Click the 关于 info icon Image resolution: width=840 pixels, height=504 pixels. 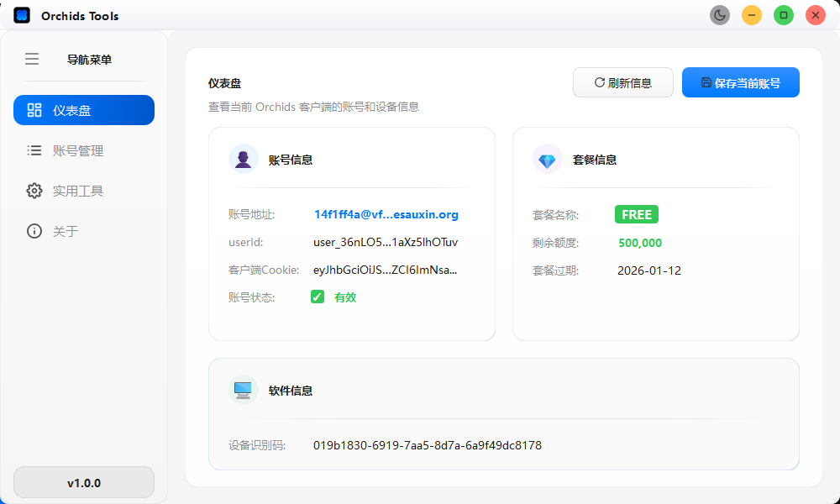click(34, 231)
